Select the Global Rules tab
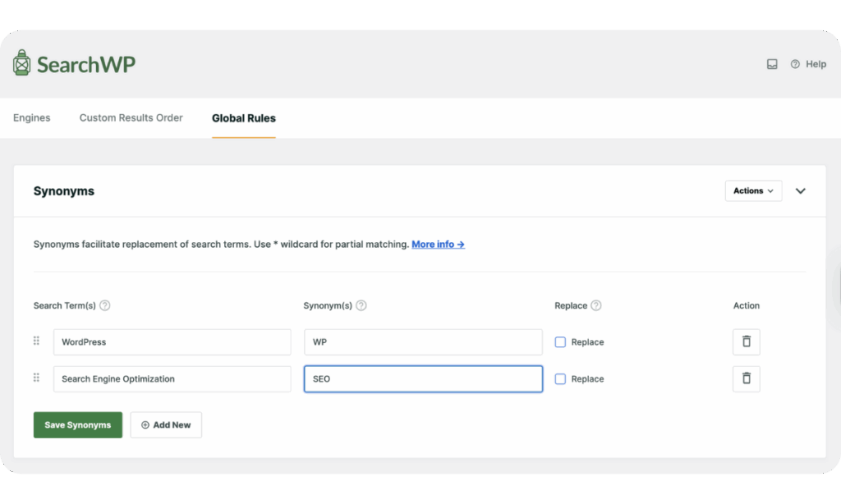Screen dimensions: 841x504 click(x=243, y=118)
